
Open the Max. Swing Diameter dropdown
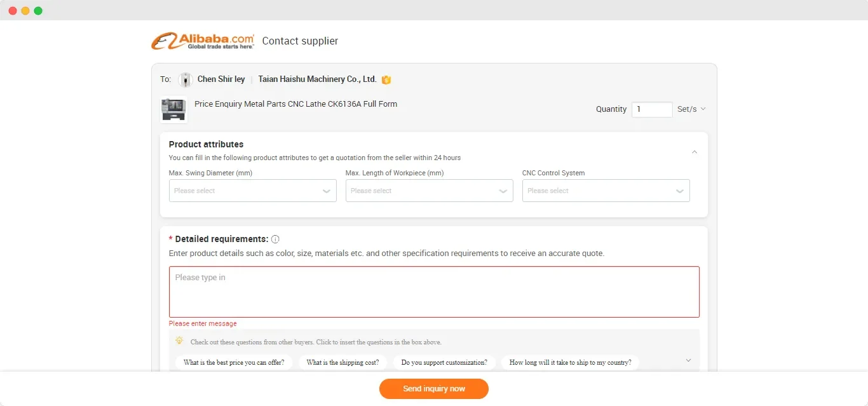[x=252, y=191]
